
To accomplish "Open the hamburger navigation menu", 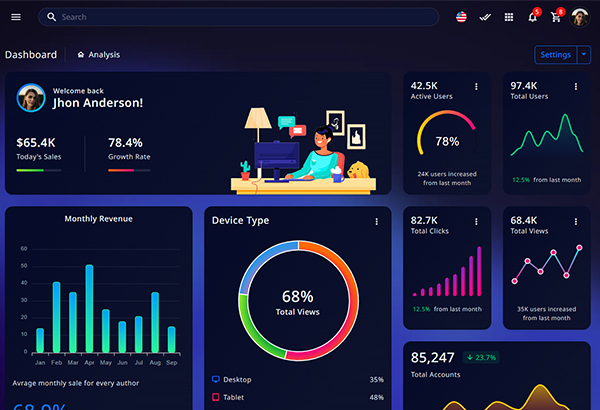I will (x=16, y=17).
